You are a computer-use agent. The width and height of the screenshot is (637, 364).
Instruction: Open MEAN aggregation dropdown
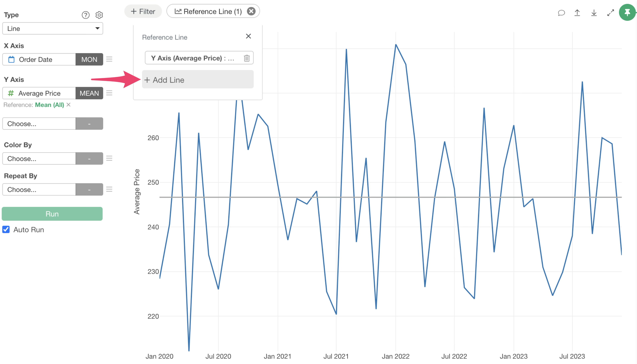(x=89, y=93)
